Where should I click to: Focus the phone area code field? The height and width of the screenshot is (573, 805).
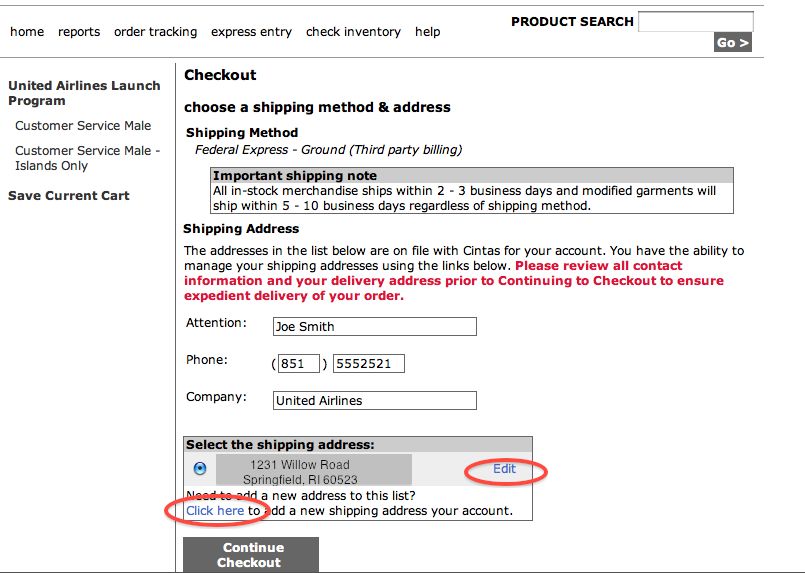pyautogui.click(x=299, y=364)
